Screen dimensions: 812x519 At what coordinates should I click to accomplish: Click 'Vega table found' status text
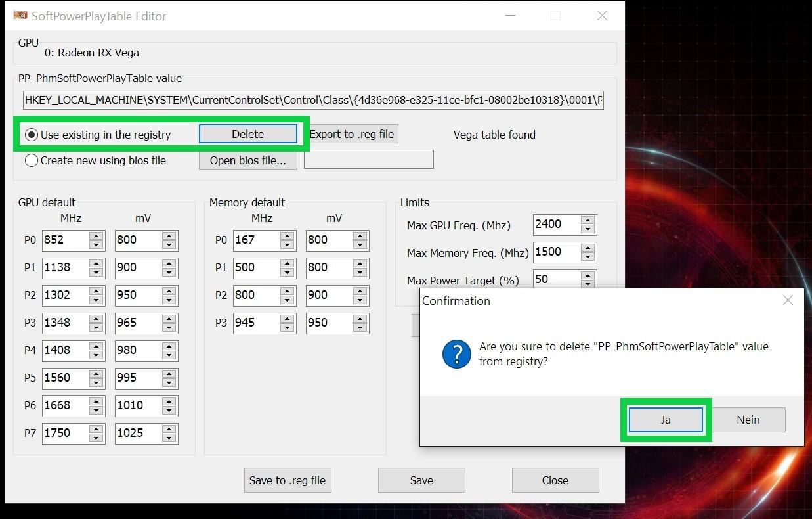coord(494,135)
